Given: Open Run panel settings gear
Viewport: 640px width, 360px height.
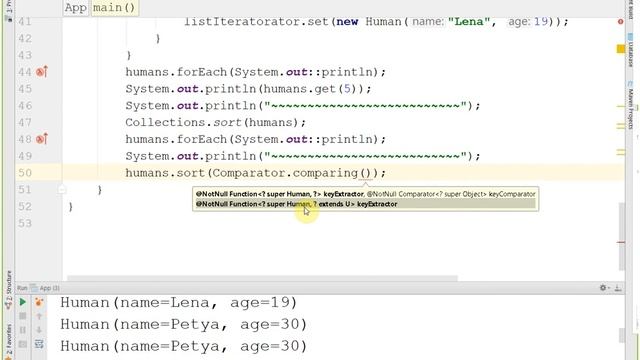Looking at the screenshot, I should [x=603, y=288].
